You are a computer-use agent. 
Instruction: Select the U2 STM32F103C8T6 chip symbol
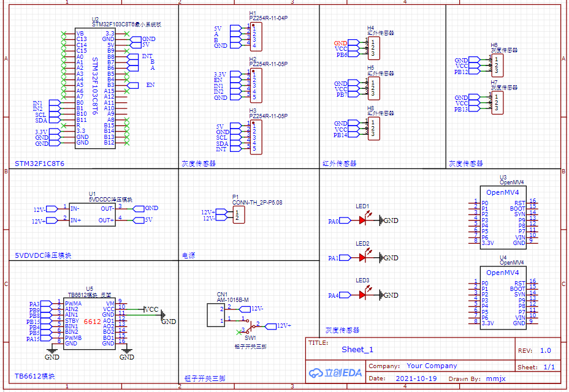click(95, 88)
